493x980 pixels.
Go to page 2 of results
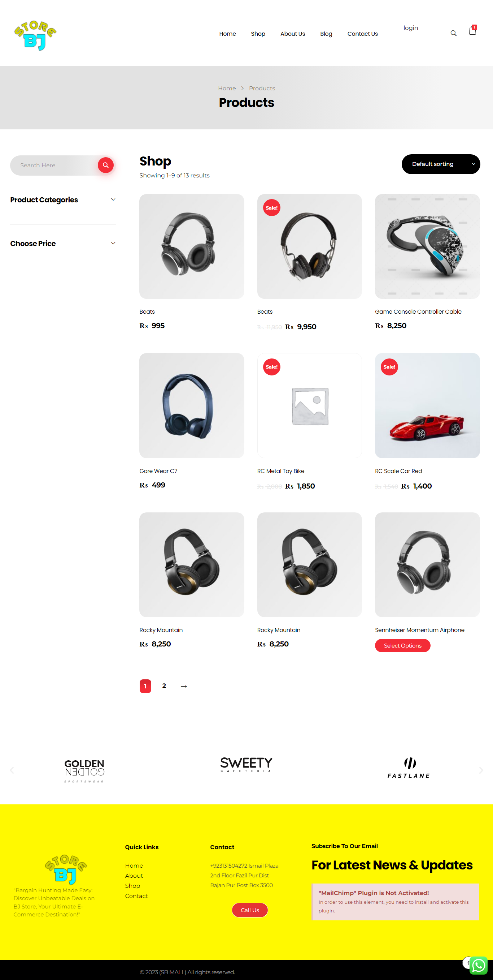pos(164,685)
